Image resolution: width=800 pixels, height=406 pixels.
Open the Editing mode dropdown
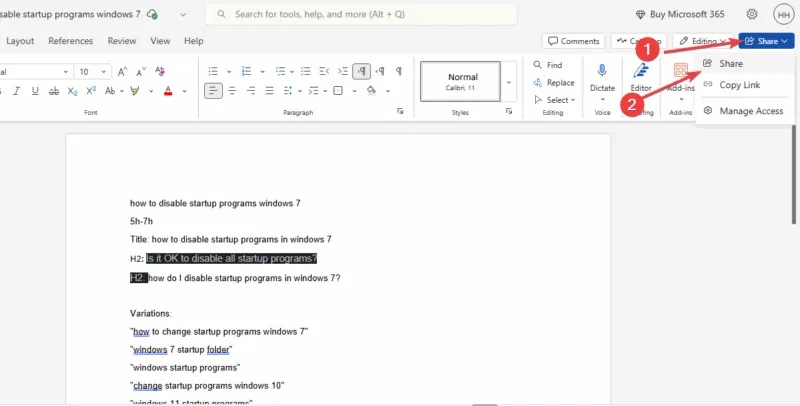pyautogui.click(x=704, y=41)
